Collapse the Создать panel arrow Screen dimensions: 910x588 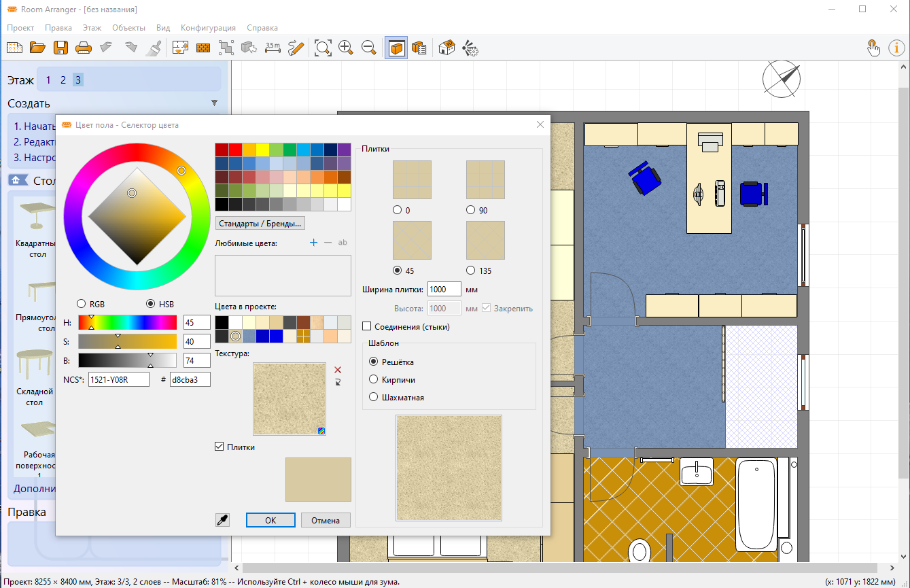click(214, 103)
